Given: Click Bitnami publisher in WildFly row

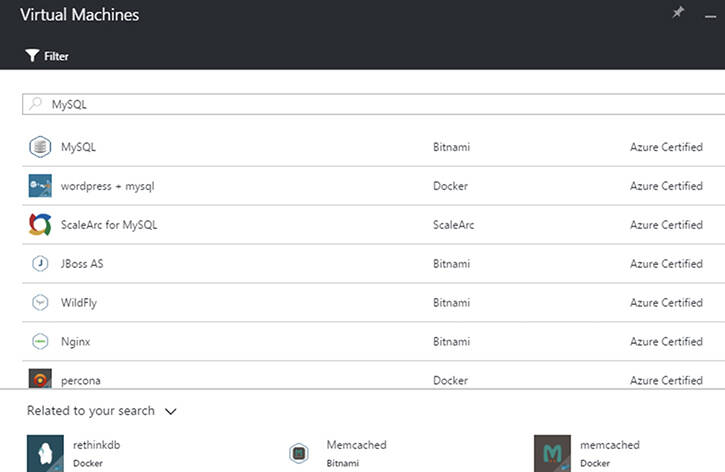Looking at the screenshot, I should tap(451, 302).
